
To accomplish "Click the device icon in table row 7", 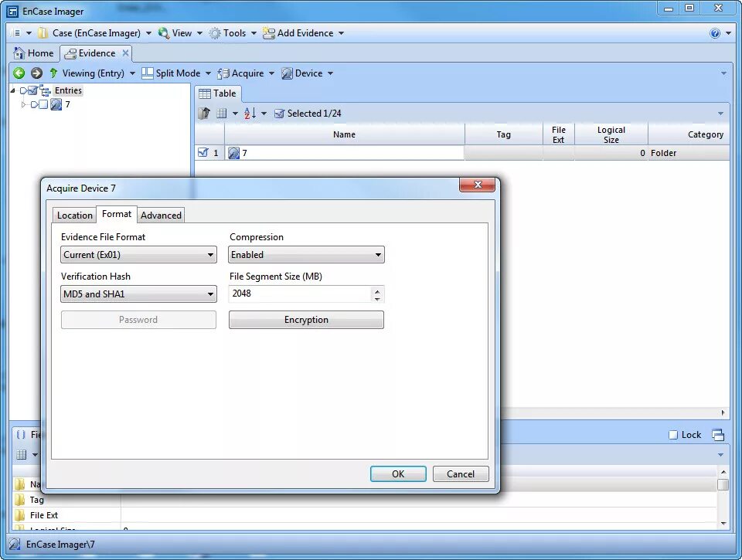I will tap(233, 153).
